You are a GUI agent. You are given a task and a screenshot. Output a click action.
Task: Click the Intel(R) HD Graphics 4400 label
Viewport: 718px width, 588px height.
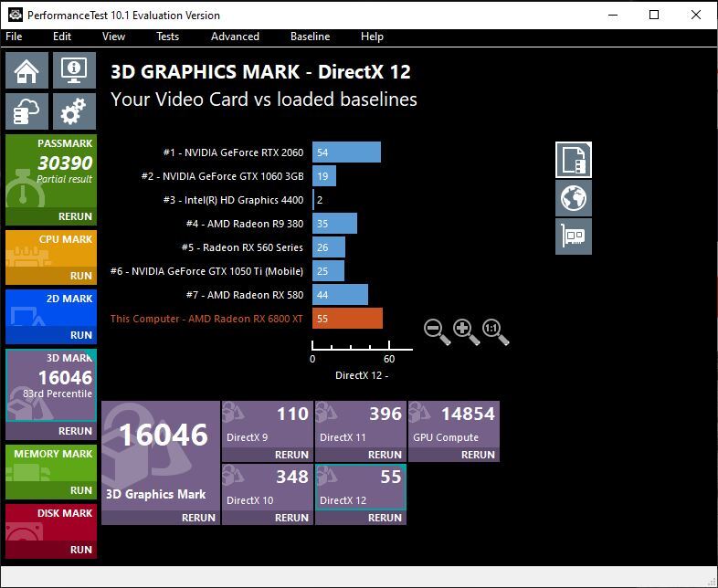(x=234, y=200)
